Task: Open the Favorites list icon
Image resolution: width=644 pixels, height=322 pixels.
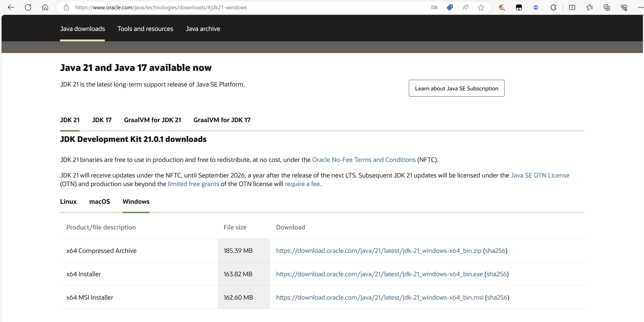Action: 589,7
